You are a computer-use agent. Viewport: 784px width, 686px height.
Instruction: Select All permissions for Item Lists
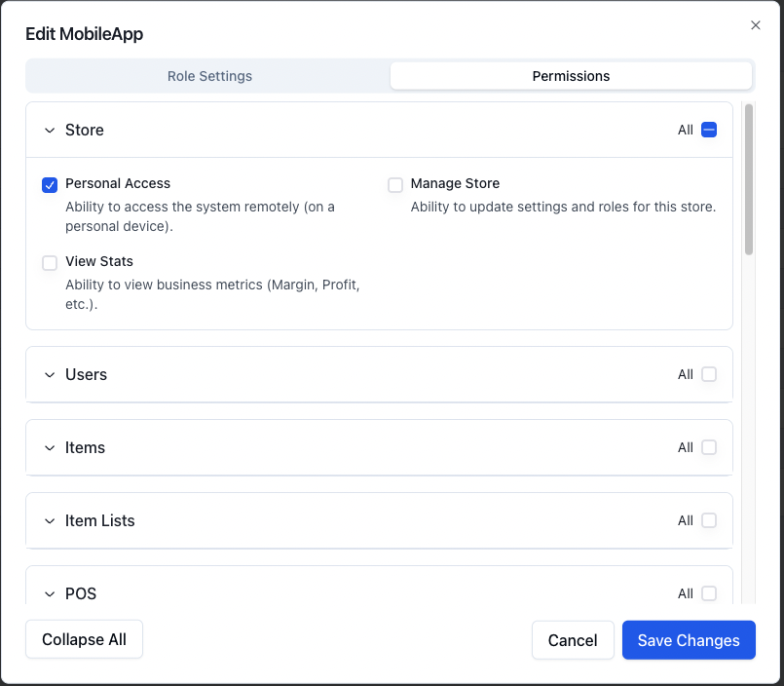point(709,521)
